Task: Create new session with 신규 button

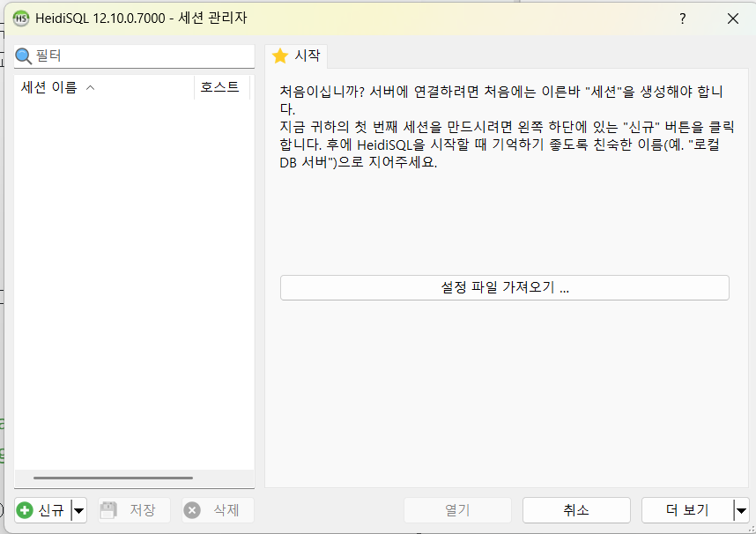Action: pos(43,510)
